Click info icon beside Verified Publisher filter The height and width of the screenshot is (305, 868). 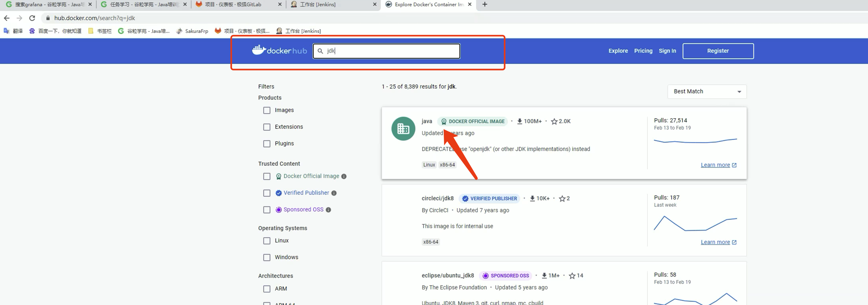[x=334, y=193]
